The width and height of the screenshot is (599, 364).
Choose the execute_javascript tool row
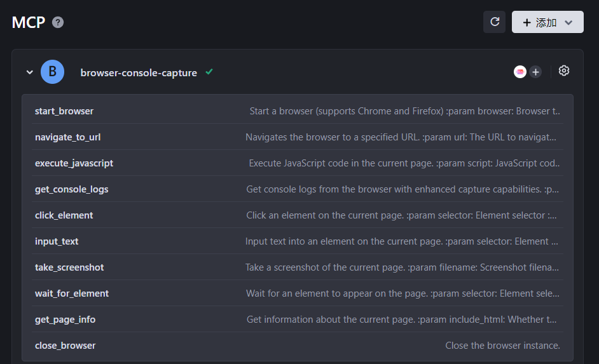[74, 163]
